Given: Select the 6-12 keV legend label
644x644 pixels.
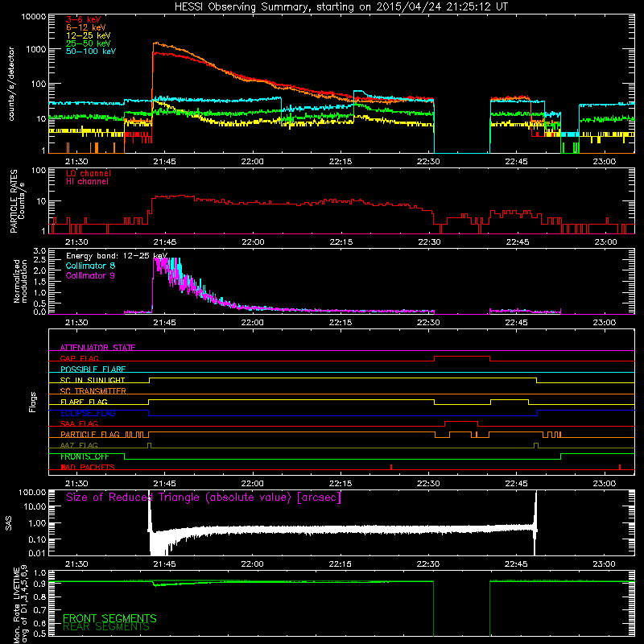Looking at the screenshot, I should (x=85, y=27).
